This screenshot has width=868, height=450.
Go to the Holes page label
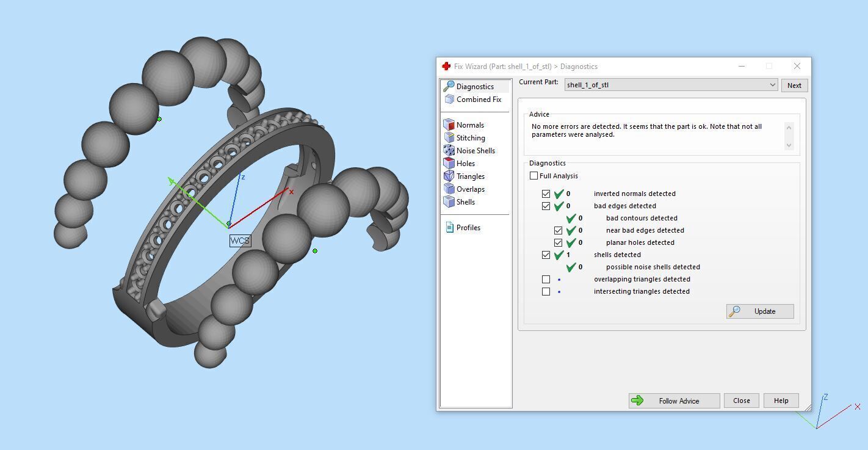pyautogui.click(x=466, y=164)
